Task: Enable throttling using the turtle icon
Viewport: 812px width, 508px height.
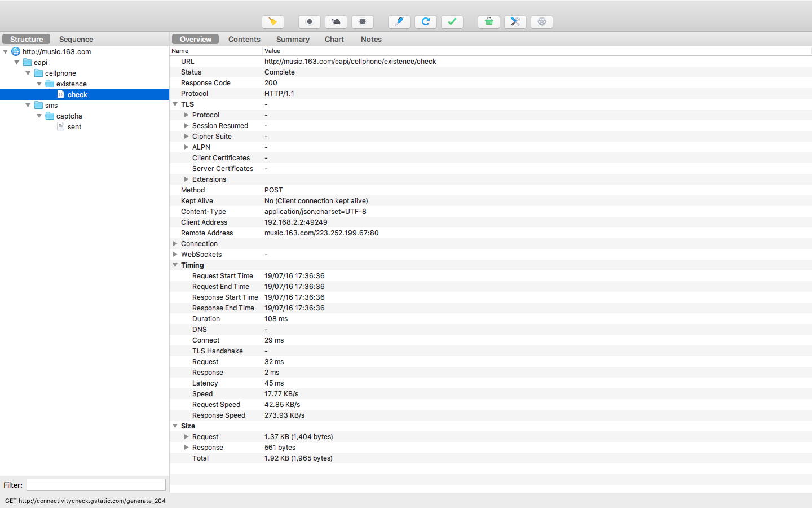Action: pos(336,21)
